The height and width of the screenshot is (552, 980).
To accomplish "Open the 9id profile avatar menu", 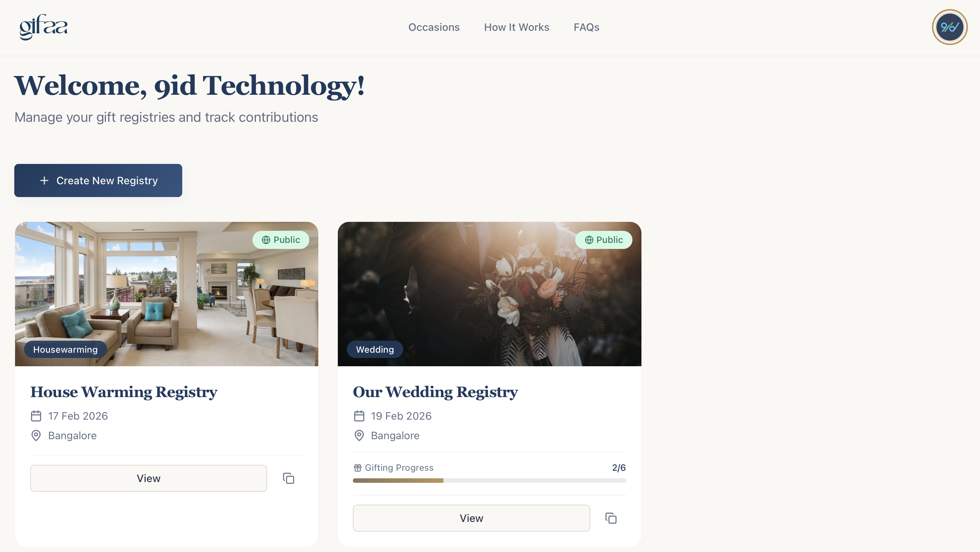I will click(950, 27).
